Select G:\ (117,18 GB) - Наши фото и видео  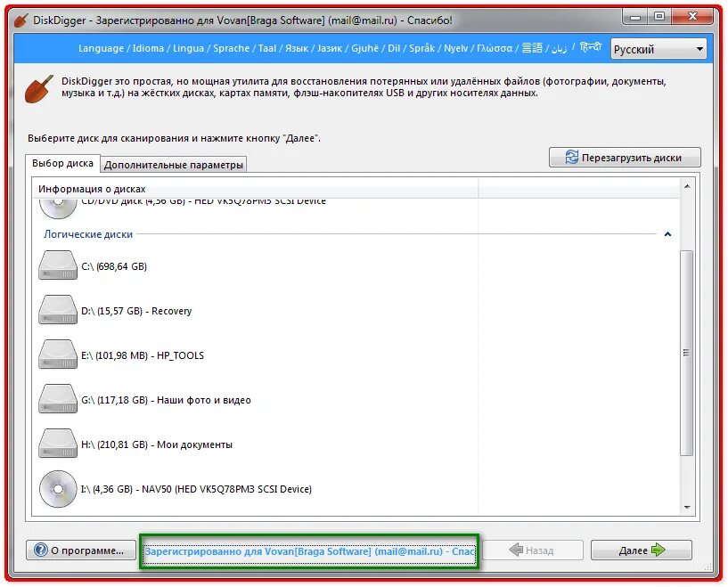click(167, 400)
